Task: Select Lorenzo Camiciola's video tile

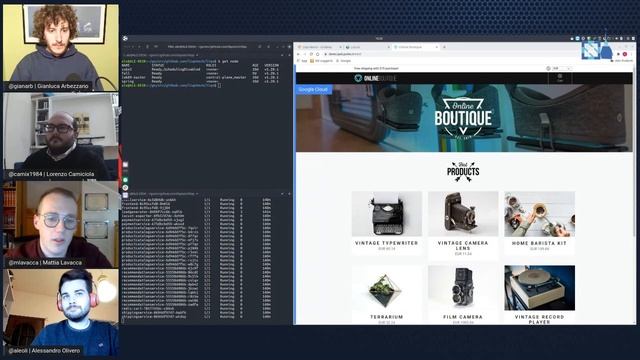Action: tap(61, 136)
